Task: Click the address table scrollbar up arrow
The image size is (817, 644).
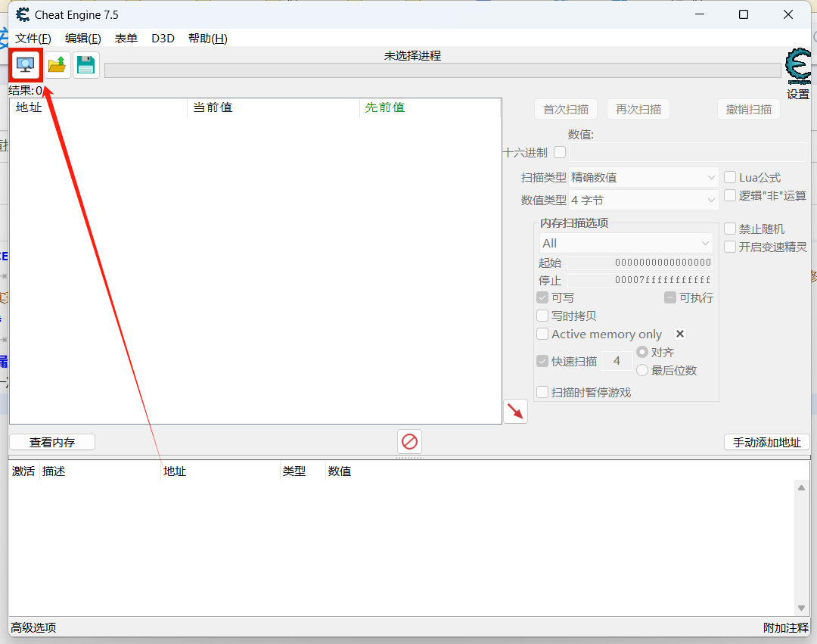Action: [801, 487]
